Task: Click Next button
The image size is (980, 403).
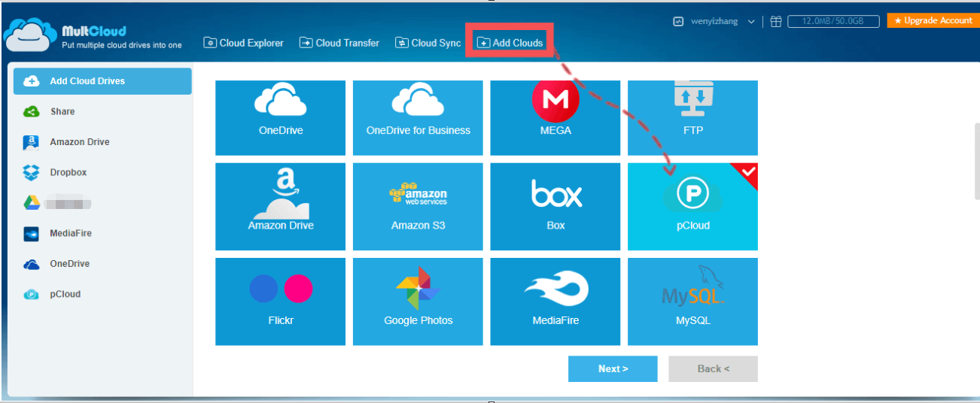Action: pos(613,369)
